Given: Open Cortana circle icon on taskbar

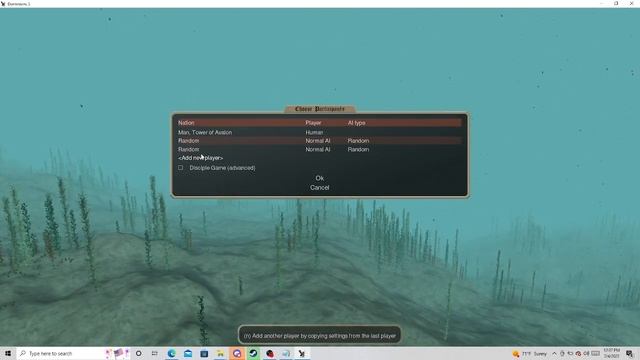Looking at the screenshot, I should click(x=139, y=353).
